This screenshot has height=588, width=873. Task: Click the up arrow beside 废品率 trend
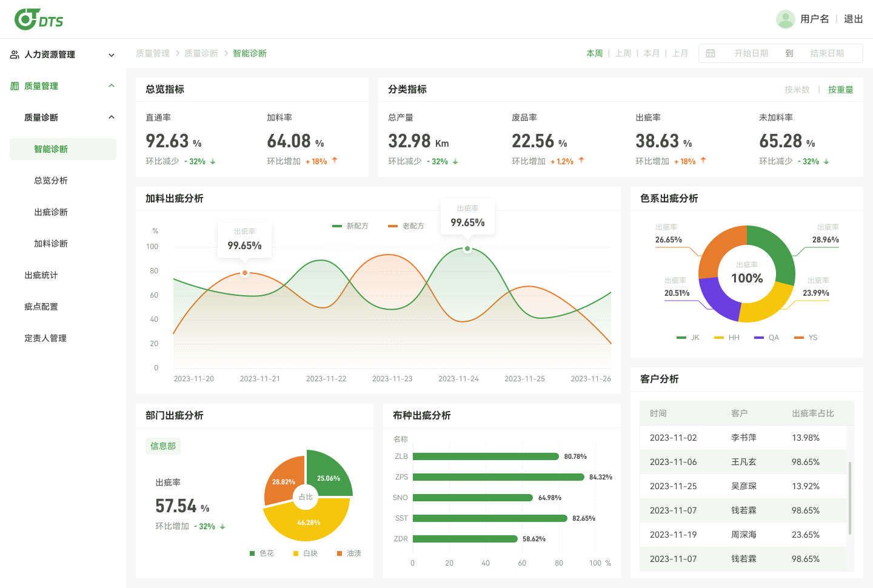[581, 161]
